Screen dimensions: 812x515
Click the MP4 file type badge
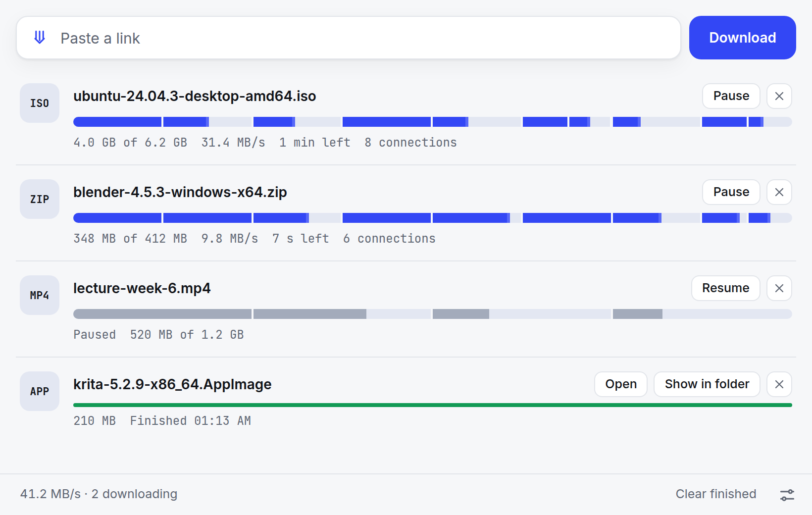point(40,295)
